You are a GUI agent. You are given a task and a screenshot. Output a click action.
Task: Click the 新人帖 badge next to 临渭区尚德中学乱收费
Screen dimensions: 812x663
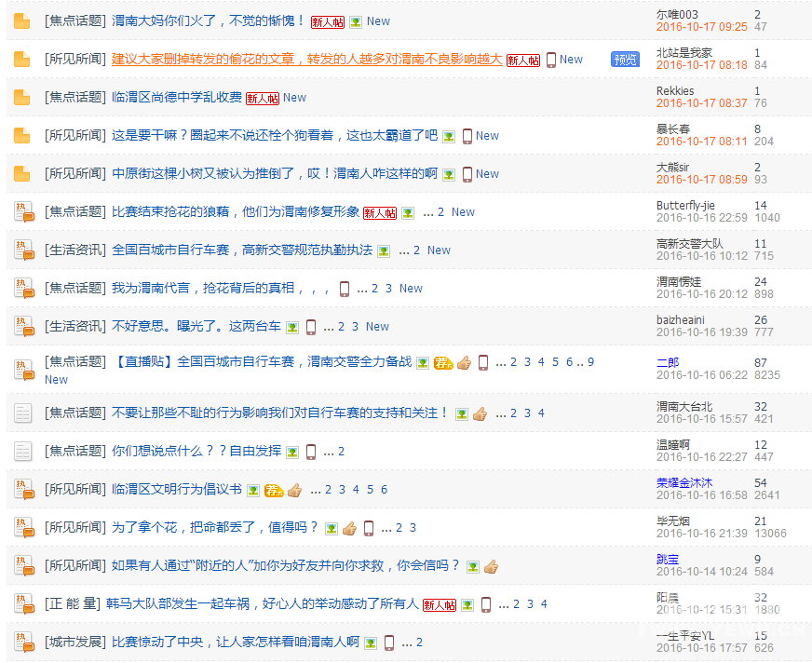coord(263,98)
